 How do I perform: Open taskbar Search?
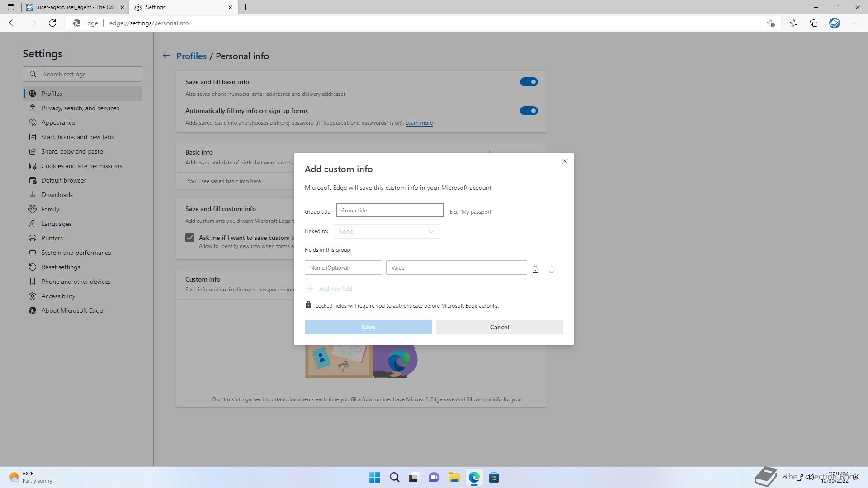[394, 478]
